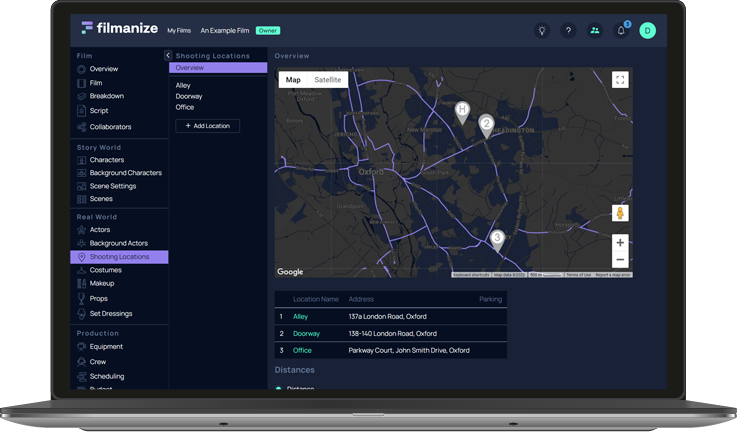Click the Collaborators share icon in sidebar
The image size is (737, 432).
[81, 127]
